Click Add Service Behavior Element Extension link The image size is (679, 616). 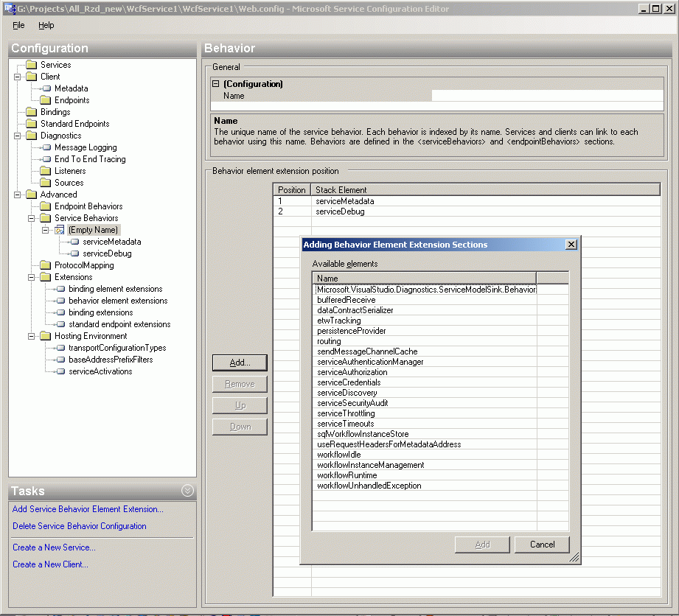click(88, 509)
